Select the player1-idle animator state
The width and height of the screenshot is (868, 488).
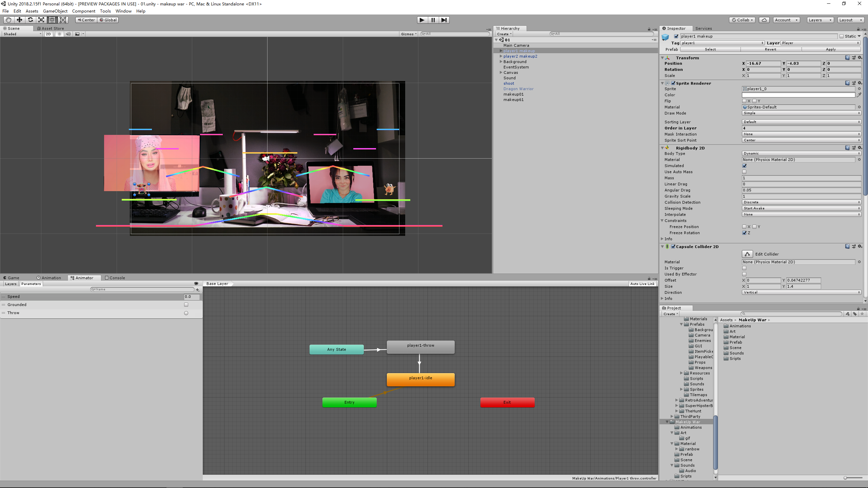tap(420, 379)
